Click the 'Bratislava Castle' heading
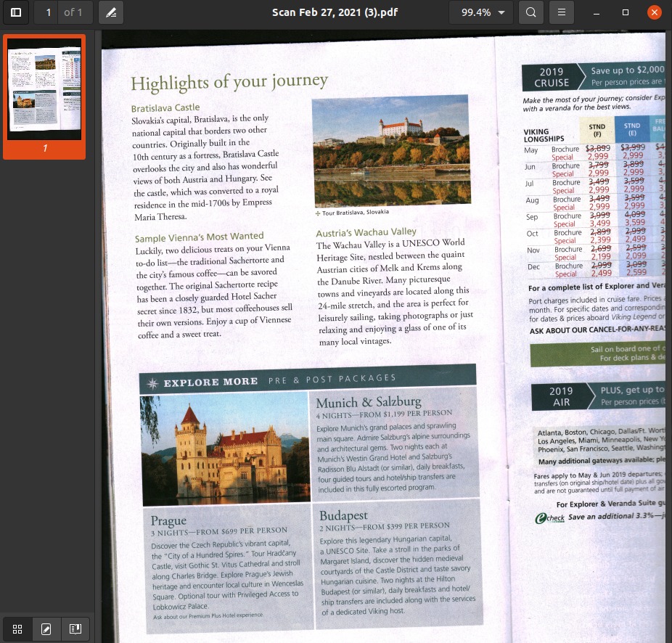 click(165, 107)
